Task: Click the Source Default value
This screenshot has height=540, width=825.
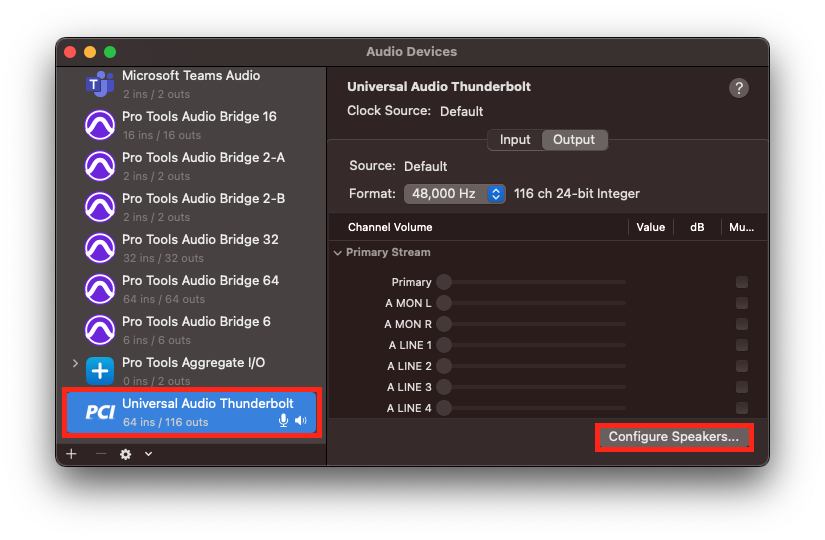Action: [425, 166]
